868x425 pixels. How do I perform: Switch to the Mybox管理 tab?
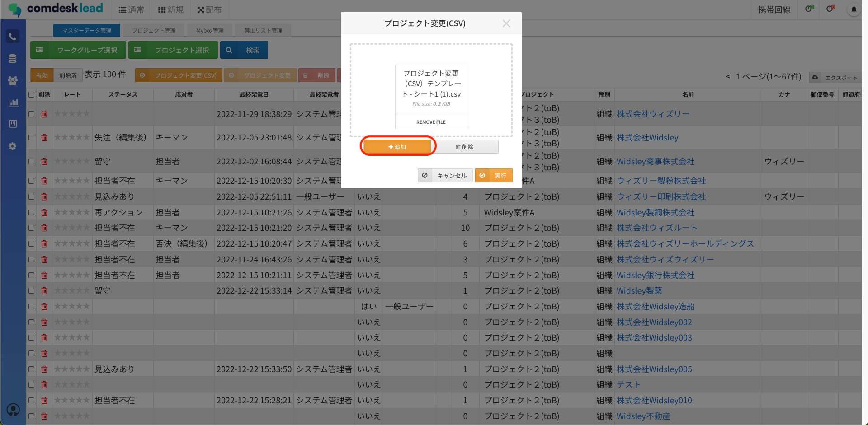(x=209, y=31)
